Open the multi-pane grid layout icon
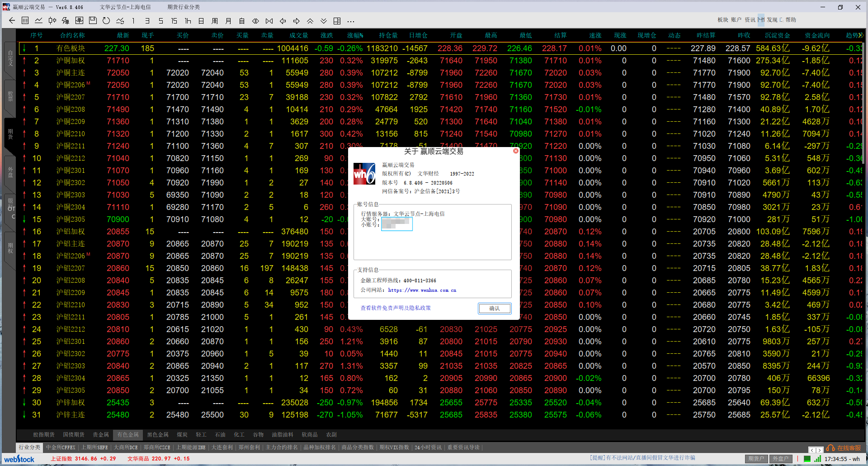 click(337, 21)
